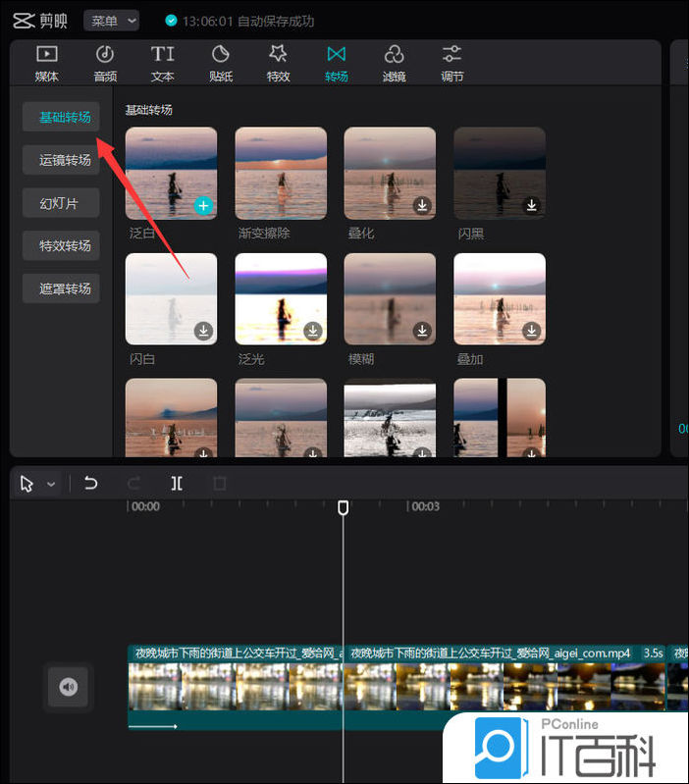Image resolution: width=689 pixels, height=784 pixels.
Task: Redo the last undone edit
Action: [x=133, y=483]
